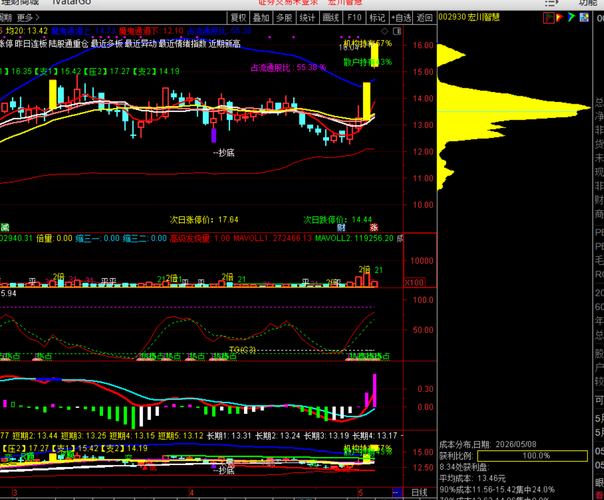Open the F10 company info page
The width and height of the screenshot is (604, 500).
click(354, 17)
